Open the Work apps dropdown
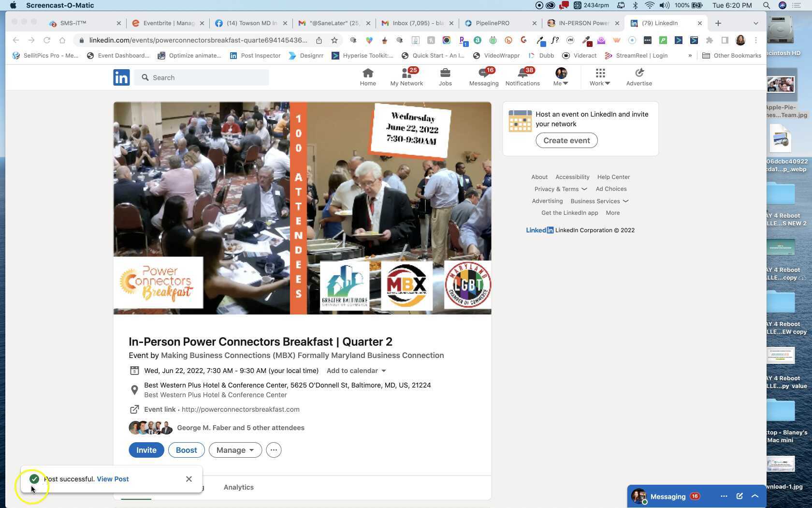 (x=599, y=77)
